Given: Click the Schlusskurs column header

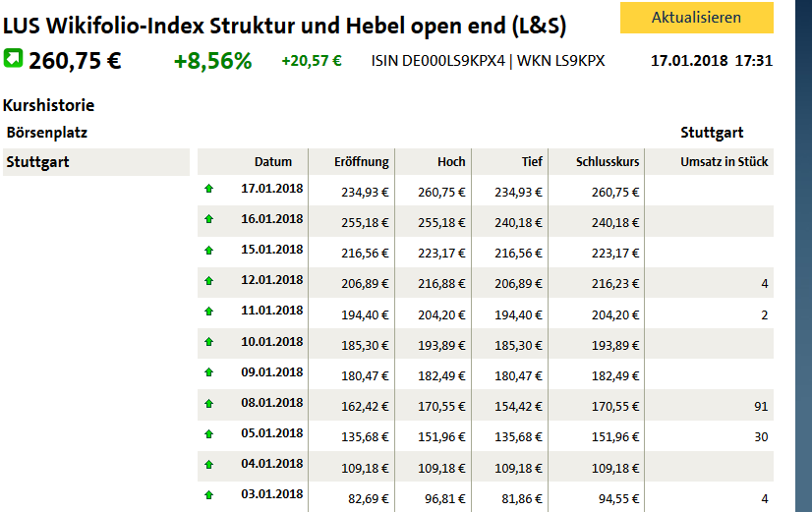Looking at the screenshot, I should [x=609, y=162].
